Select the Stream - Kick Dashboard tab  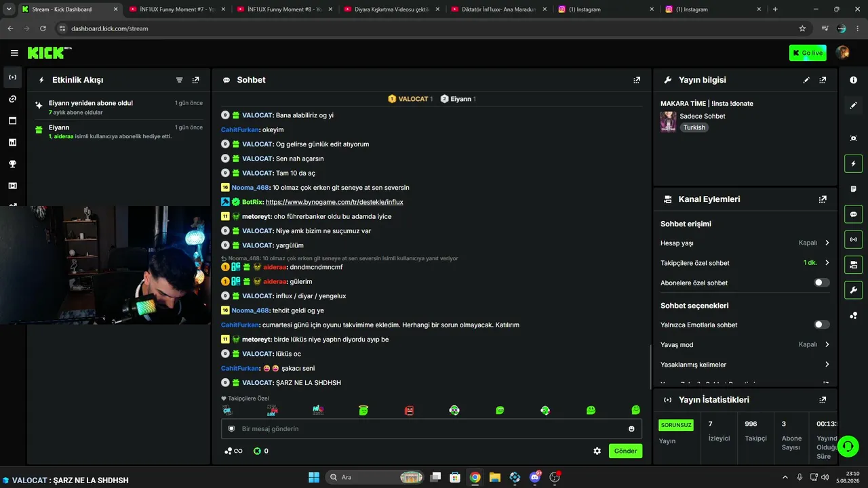[x=70, y=9]
